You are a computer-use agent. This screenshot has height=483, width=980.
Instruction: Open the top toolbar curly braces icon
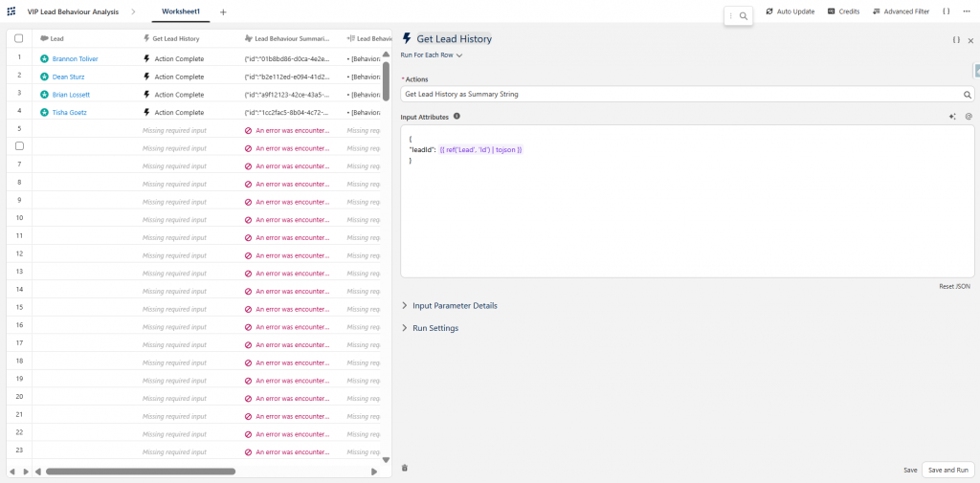(947, 11)
